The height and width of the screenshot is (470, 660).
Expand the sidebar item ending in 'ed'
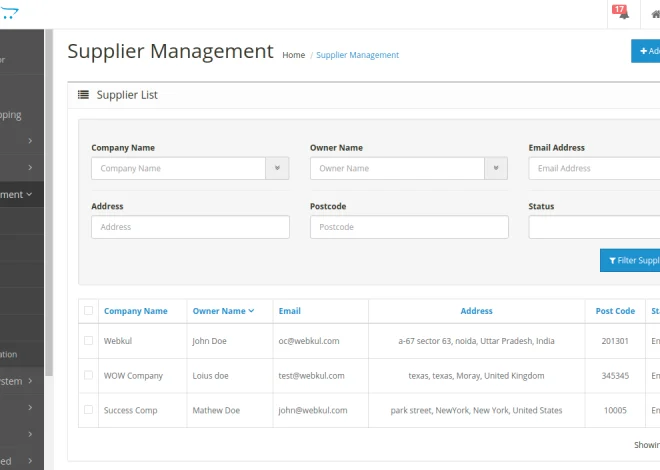(x=22, y=461)
